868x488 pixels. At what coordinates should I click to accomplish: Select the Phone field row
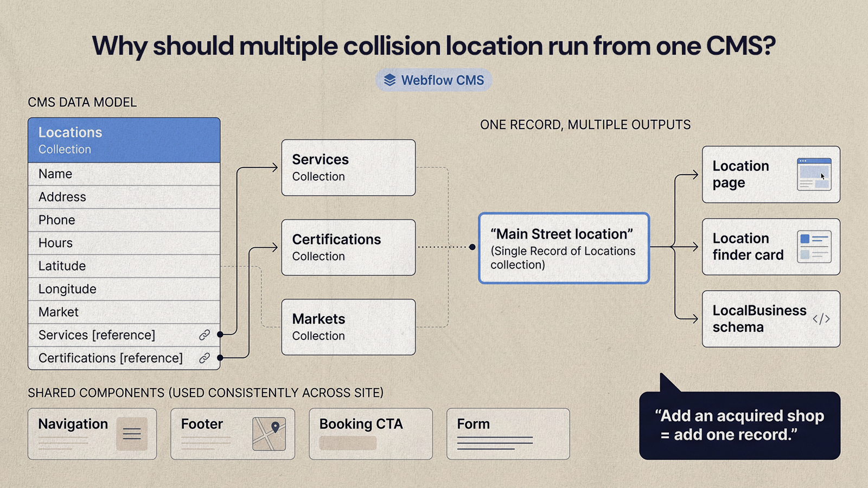click(124, 220)
